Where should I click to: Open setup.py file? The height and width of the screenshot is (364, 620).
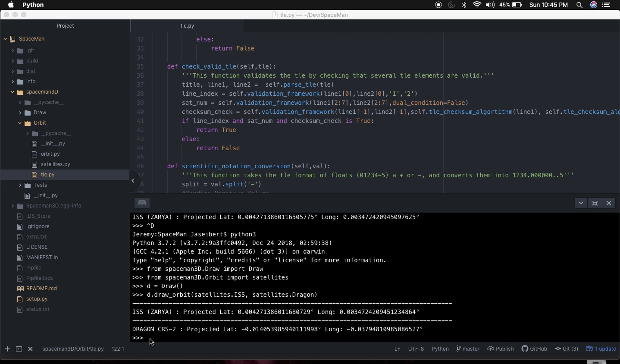(37, 299)
